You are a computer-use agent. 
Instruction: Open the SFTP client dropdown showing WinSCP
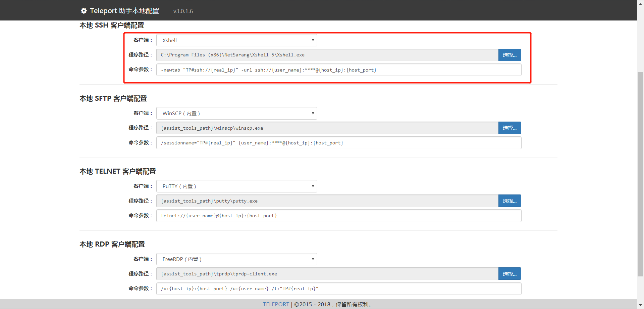click(x=237, y=113)
